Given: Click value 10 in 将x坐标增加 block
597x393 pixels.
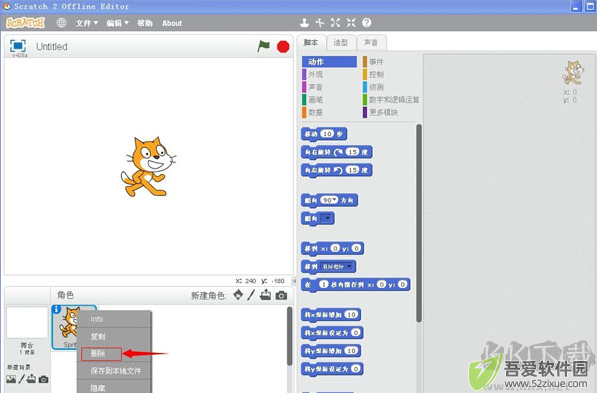Looking at the screenshot, I should pos(351,315).
